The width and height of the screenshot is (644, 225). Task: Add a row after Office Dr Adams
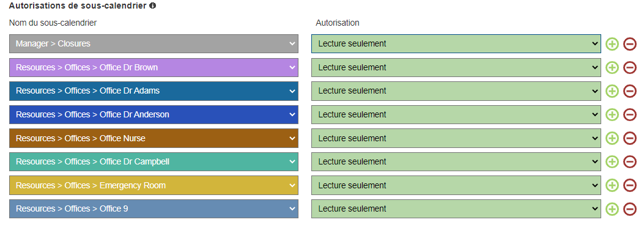[612, 90]
